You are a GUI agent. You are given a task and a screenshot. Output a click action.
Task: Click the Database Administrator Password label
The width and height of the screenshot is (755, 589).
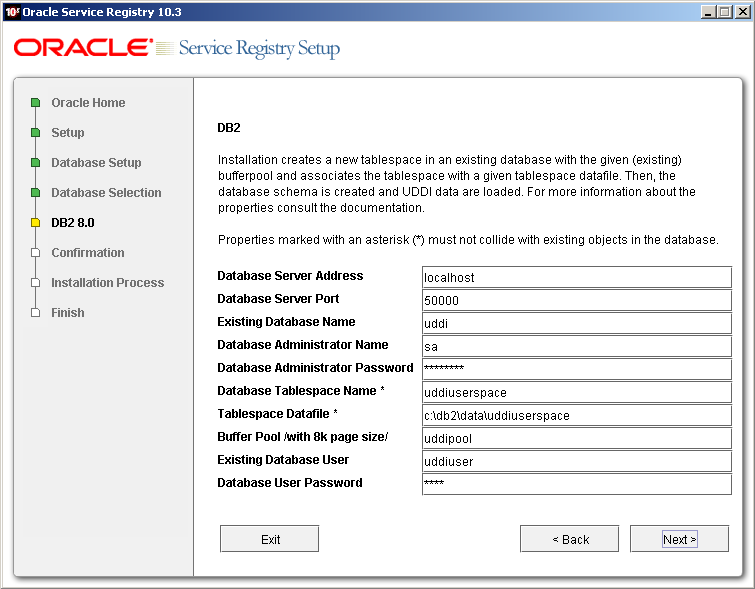(315, 368)
